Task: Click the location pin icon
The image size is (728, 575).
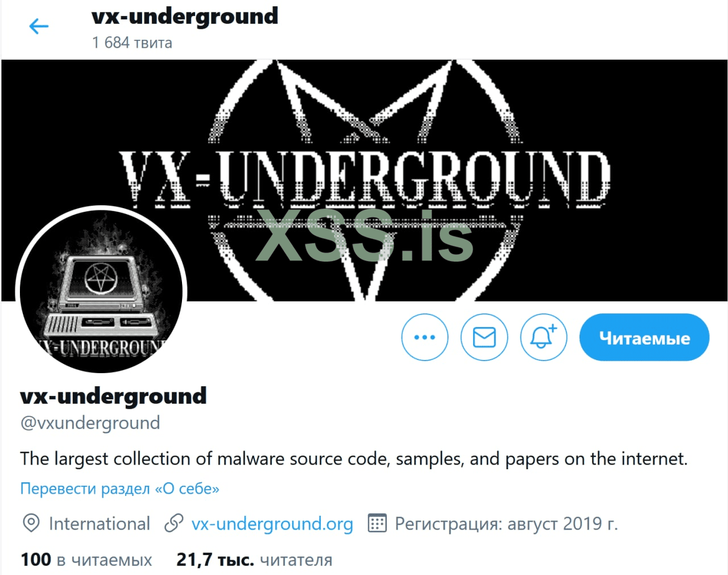Action: point(31,523)
